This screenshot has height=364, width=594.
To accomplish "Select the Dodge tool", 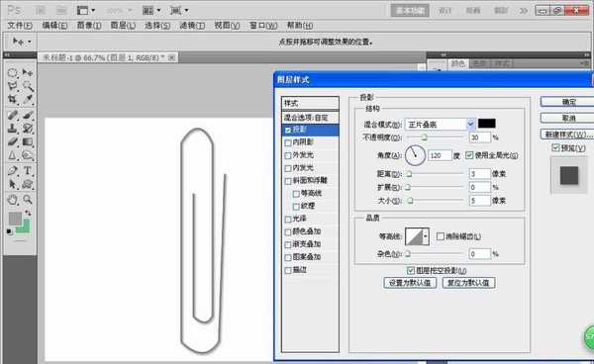I will [28, 155].
